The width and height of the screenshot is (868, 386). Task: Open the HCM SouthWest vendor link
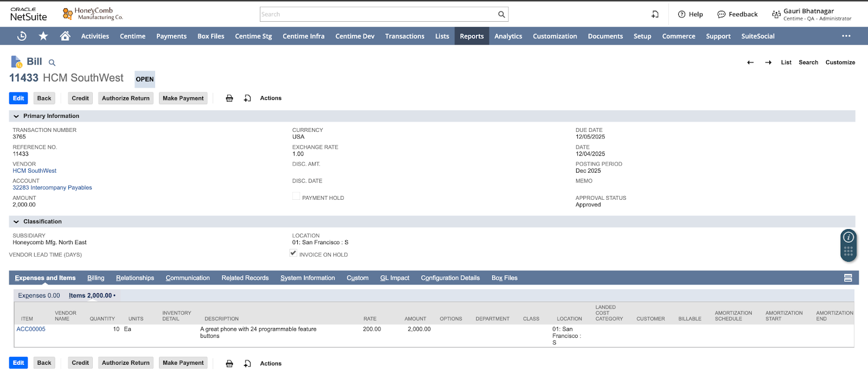point(35,170)
